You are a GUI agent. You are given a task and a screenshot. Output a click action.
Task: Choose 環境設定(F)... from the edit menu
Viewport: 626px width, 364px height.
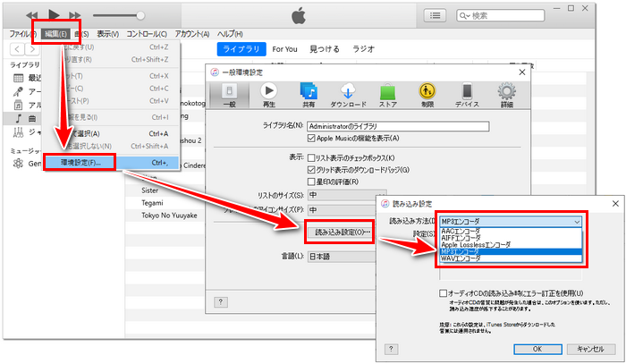pos(112,163)
